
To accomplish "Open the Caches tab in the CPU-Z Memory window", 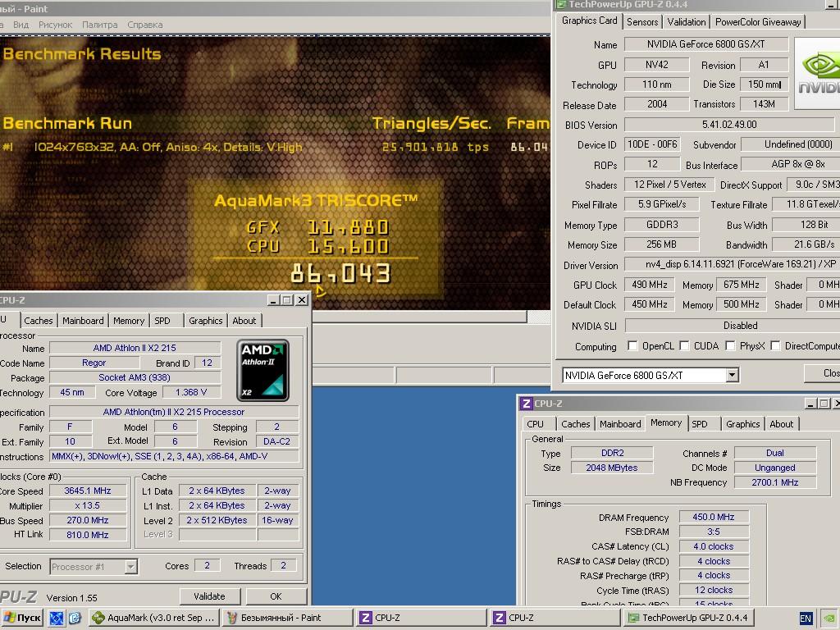I will (575, 424).
